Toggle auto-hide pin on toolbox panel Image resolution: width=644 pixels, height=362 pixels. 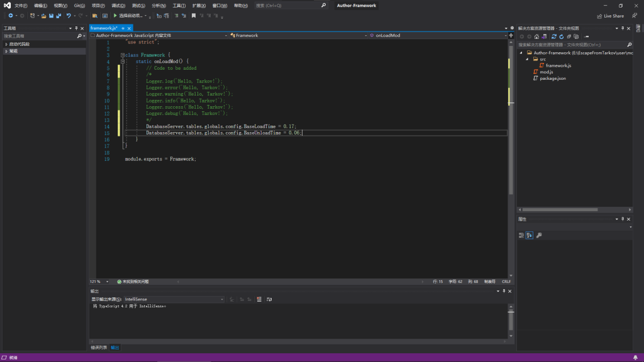(x=76, y=28)
